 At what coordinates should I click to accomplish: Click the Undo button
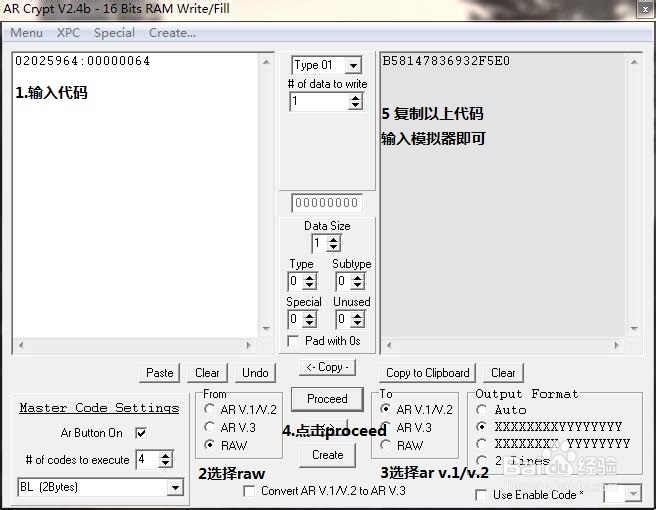click(255, 372)
